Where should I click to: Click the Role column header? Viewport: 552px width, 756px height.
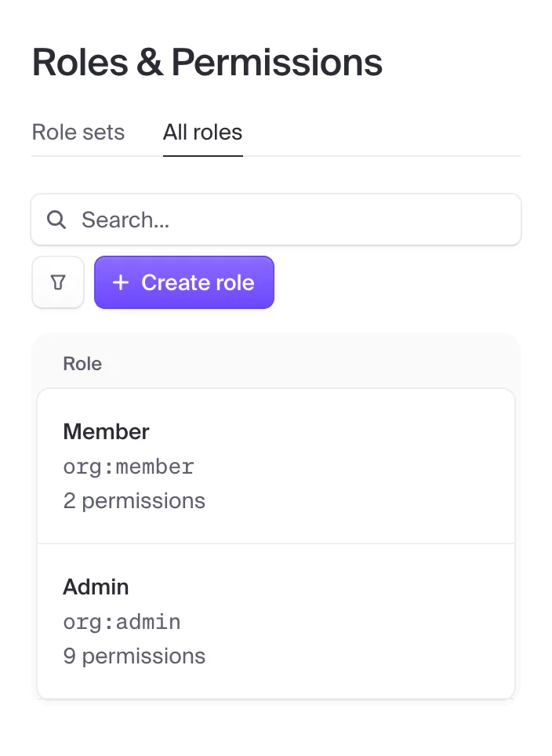pyautogui.click(x=82, y=364)
